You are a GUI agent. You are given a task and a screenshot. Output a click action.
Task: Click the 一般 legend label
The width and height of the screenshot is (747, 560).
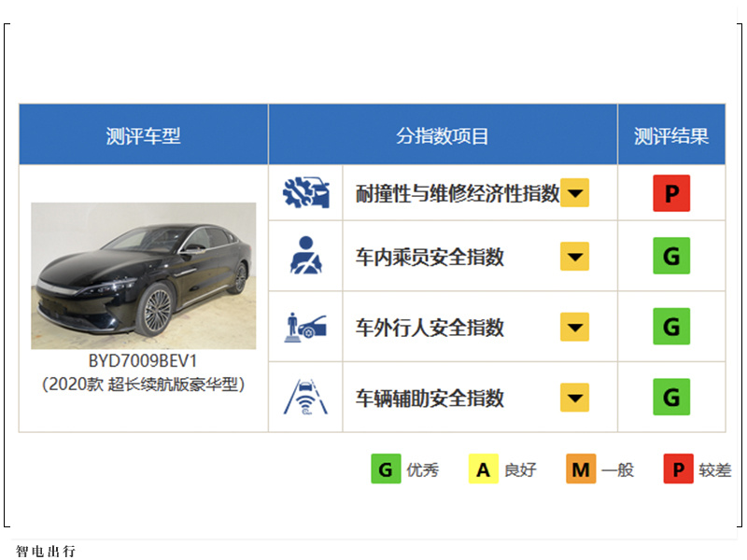[x=618, y=470]
